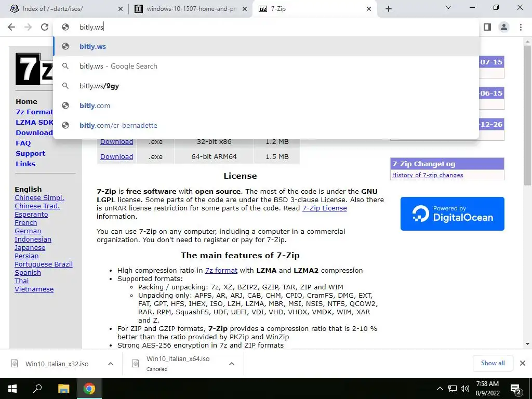Open the FAQ sidebar link
Viewport: 532px width, 399px height.
pos(23,143)
